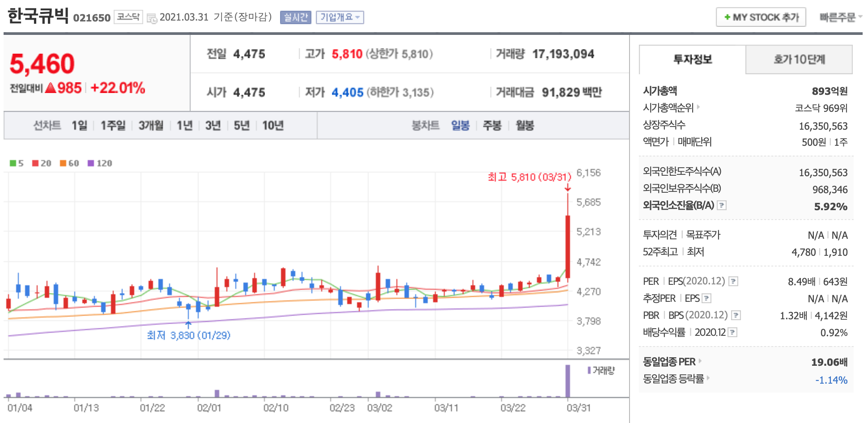Switch to the 호가10단계 tab
868x423 pixels.
click(799, 59)
